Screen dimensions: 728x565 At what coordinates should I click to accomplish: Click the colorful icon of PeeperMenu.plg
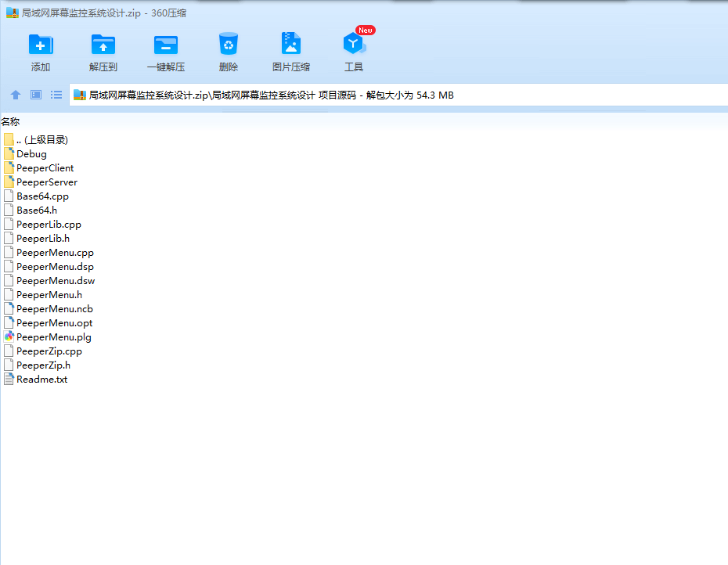tap(9, 336)
